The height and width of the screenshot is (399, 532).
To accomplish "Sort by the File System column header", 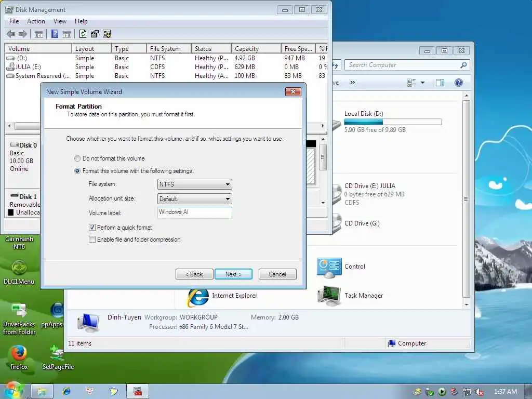I will (169, 48).
